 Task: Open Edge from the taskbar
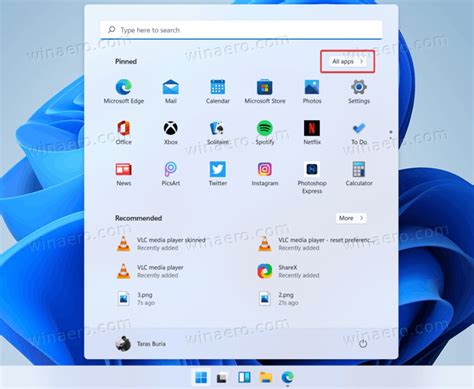(x=287, y=378)
